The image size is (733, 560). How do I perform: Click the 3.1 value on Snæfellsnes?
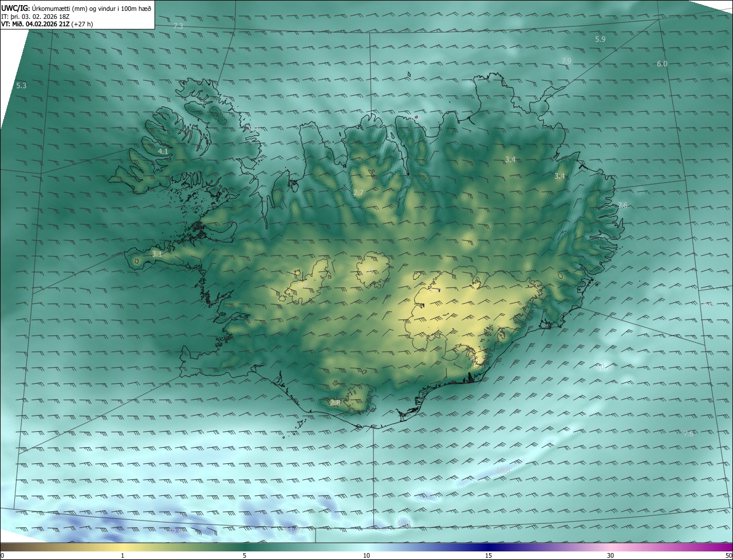click(x=157, y=254)
